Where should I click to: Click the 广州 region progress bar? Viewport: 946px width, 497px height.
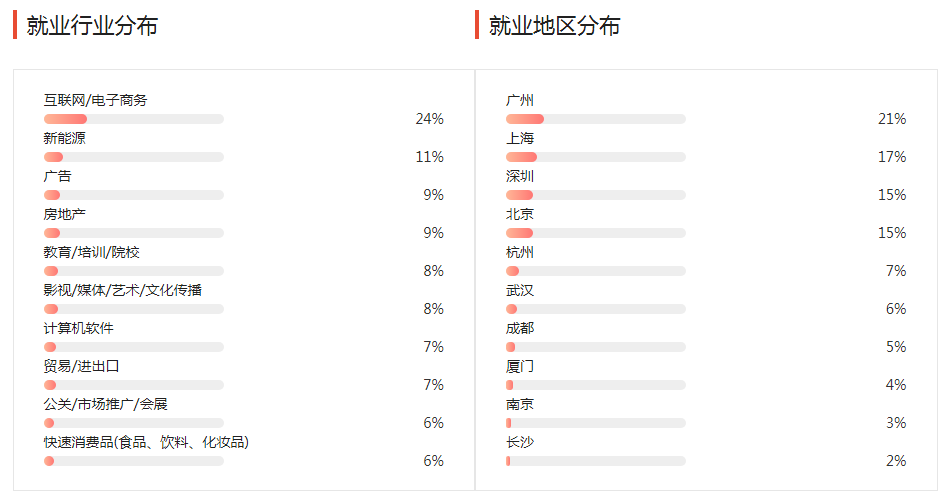click(595, 119)
